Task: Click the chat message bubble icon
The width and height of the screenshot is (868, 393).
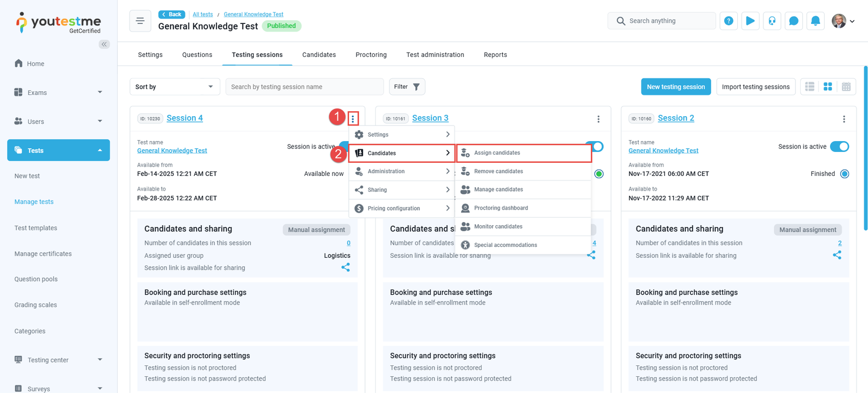Action: click(793, 21)
